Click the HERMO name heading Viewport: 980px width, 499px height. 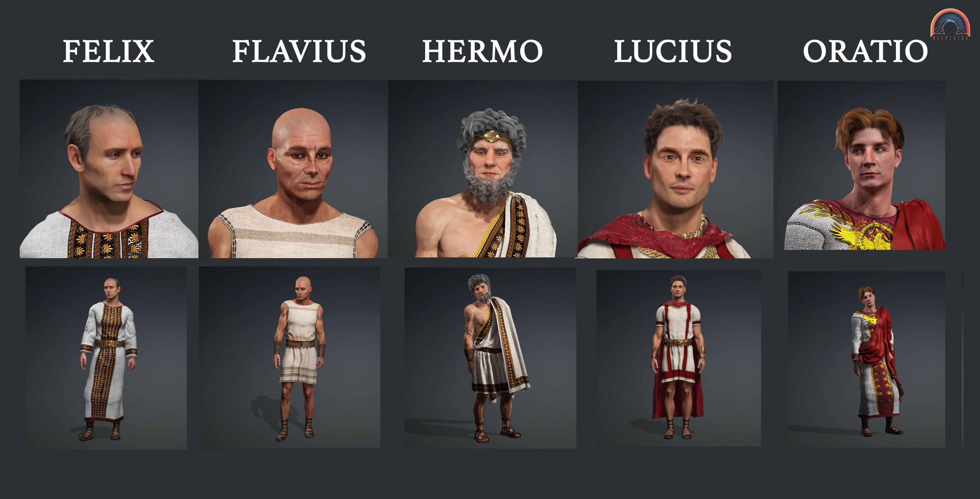[482, 51]
